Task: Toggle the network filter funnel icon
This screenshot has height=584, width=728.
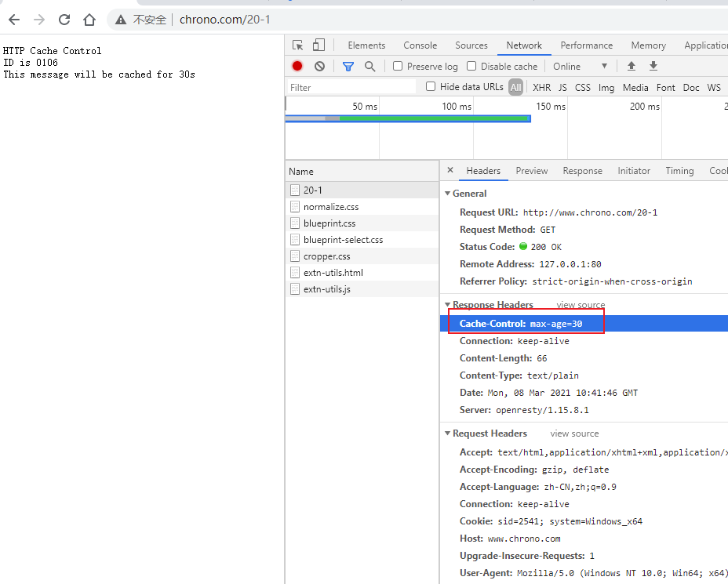Action: click(348, 67)
